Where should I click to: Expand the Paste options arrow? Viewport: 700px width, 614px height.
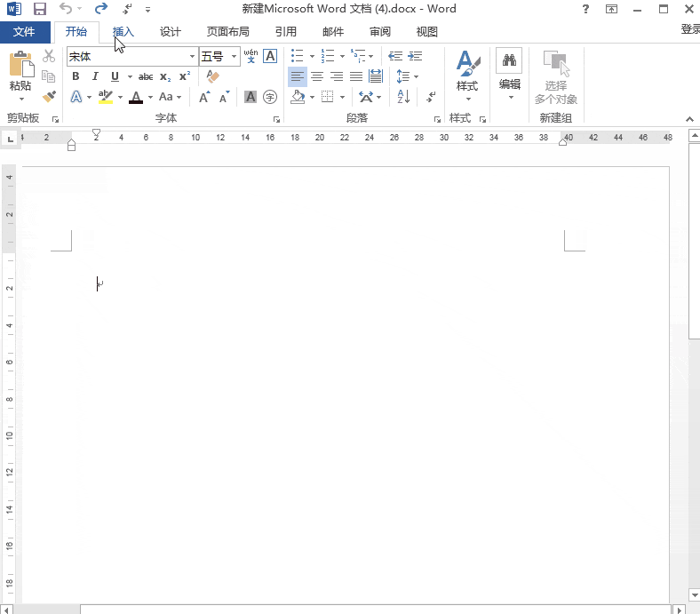click(21, 100)
